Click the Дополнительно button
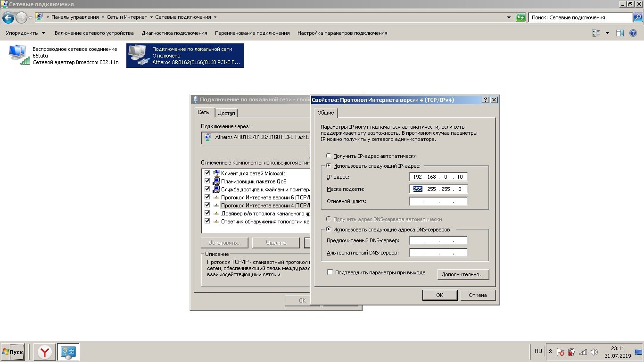Viewport: 644px width, 362px height. (x=463, y=274)
